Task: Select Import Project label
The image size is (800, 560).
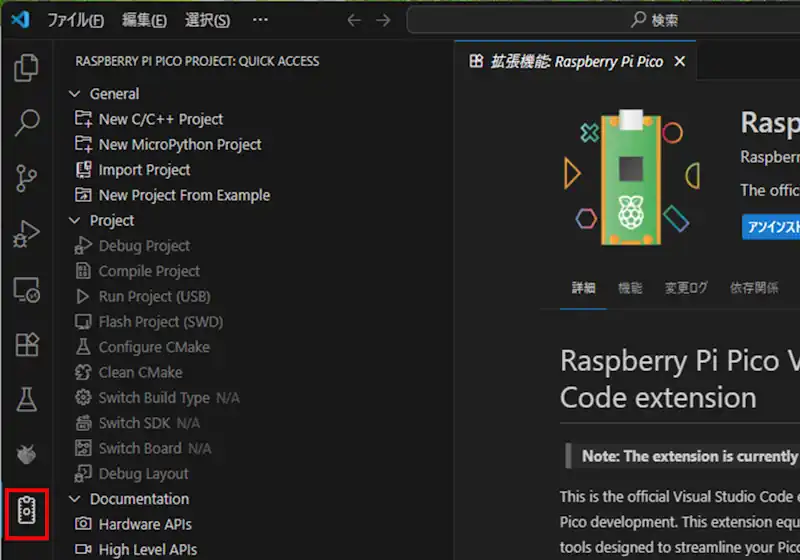Action: coord(144,170)
